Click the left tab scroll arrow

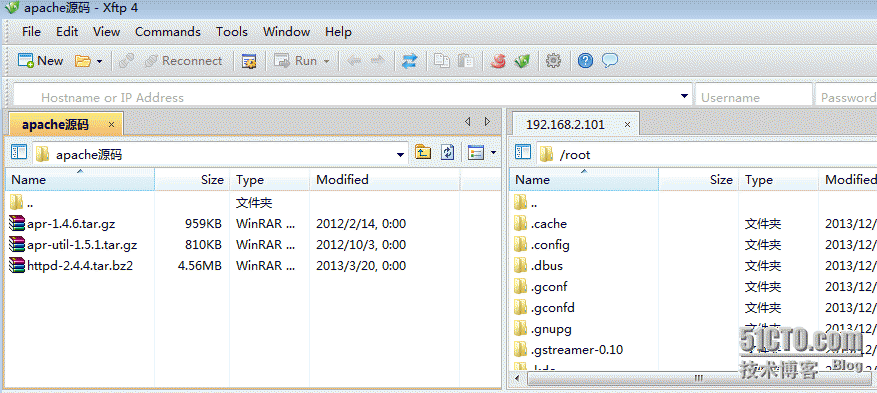[468, 121]
